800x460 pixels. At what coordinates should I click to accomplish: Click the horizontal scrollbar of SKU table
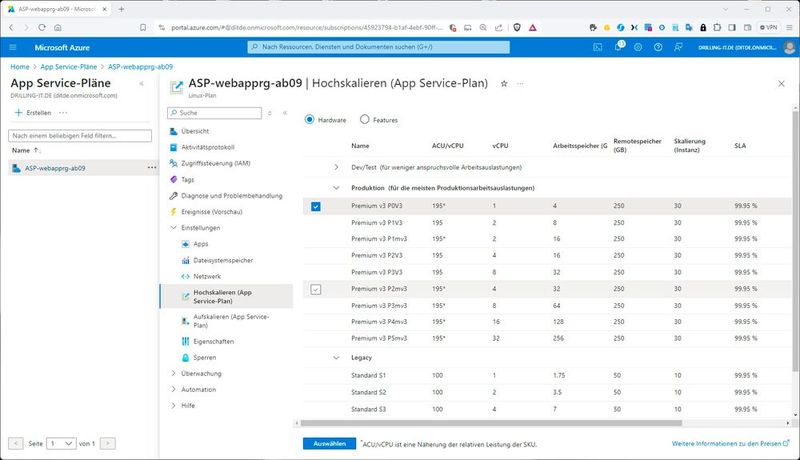click(x=491, y=423)
